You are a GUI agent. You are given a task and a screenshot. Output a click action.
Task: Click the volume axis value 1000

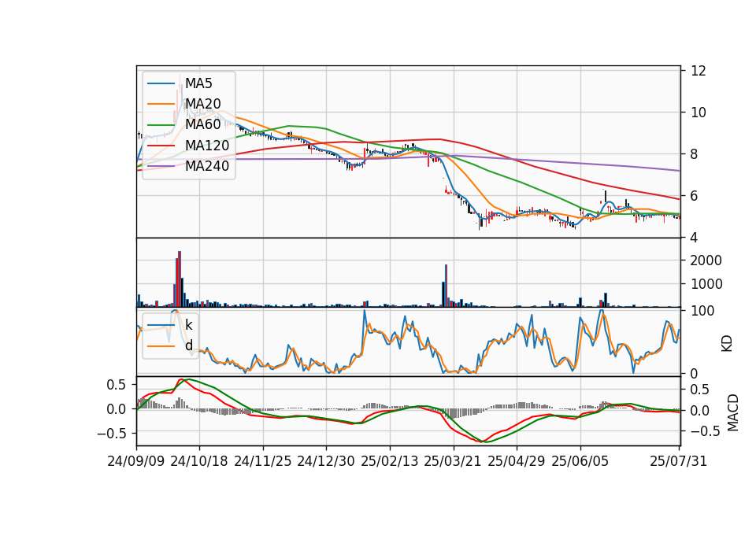pyautogui.click(x=706, y=284)
